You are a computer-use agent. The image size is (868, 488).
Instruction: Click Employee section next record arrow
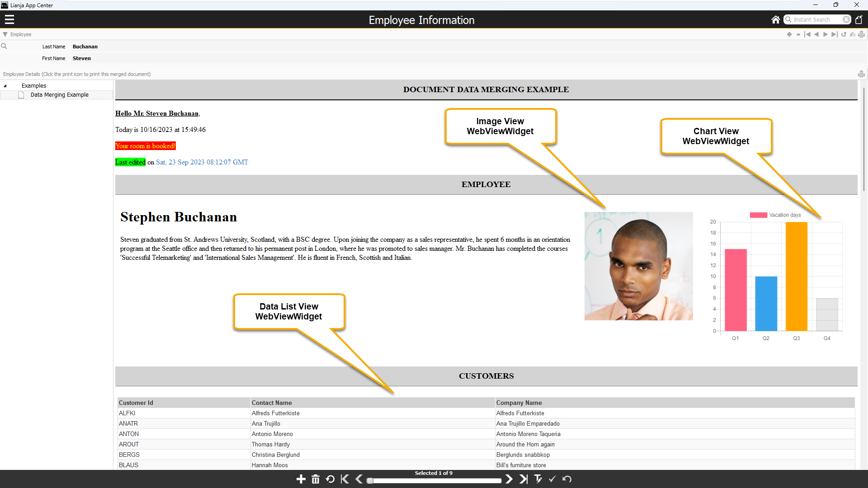(825, 34)
